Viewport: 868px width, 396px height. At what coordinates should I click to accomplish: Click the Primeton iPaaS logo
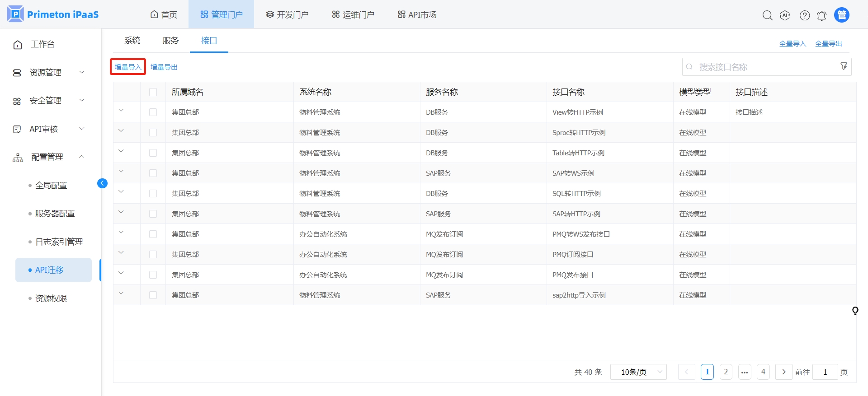tap(53, 14)
